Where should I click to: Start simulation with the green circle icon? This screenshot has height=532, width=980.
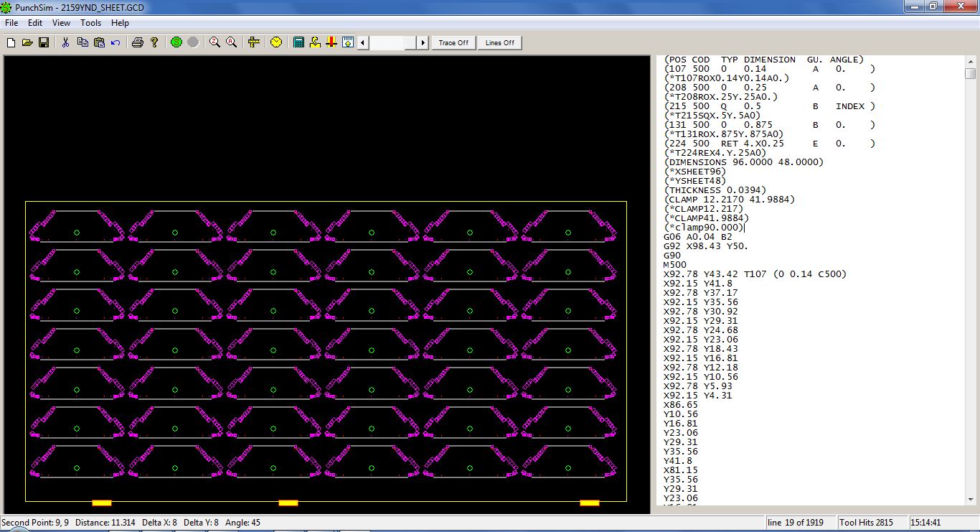176,43
